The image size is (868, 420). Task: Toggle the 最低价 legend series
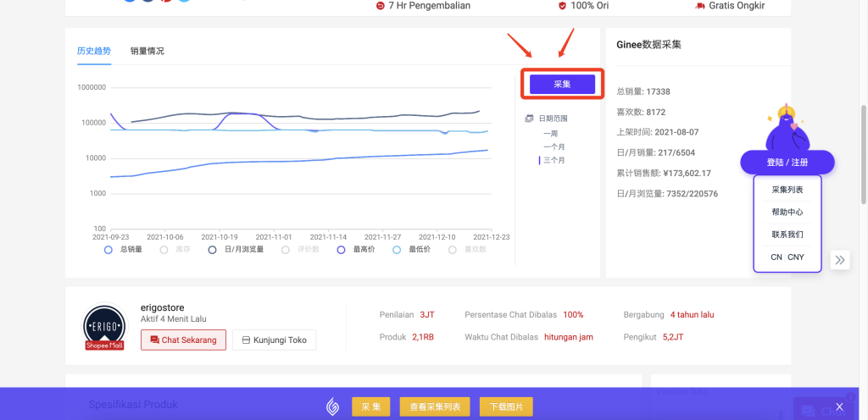(411, 249)
